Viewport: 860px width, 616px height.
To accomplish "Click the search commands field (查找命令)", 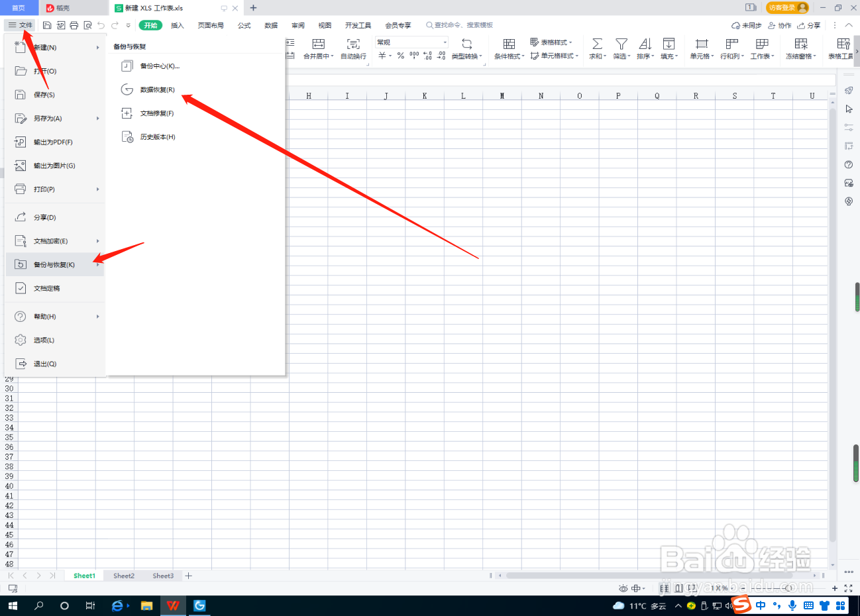I will click(x=459, y=25).
